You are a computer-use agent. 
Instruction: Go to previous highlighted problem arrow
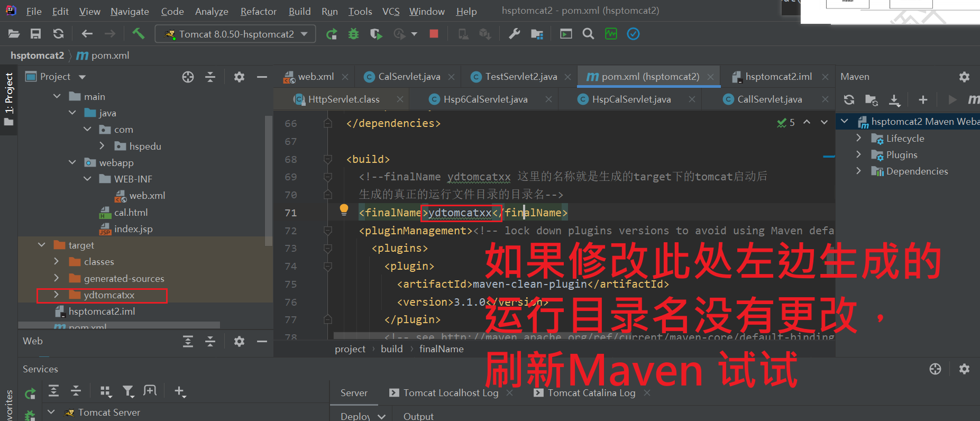click(807, 122)
